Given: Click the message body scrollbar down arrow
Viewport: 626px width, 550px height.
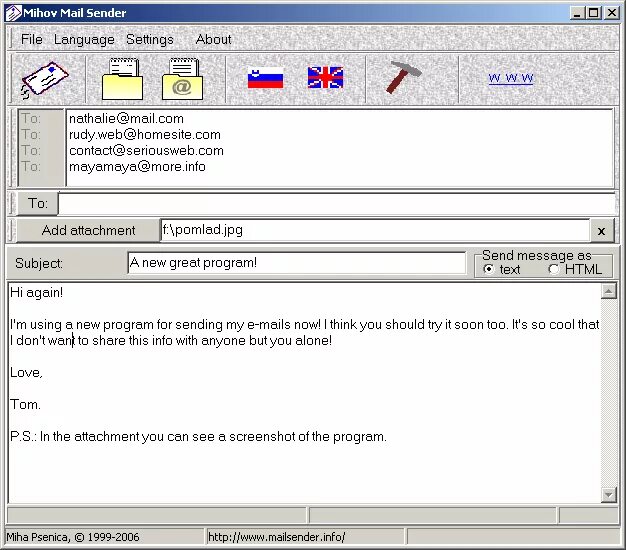Looking at the screenshot, I should [x=608, y=495].
